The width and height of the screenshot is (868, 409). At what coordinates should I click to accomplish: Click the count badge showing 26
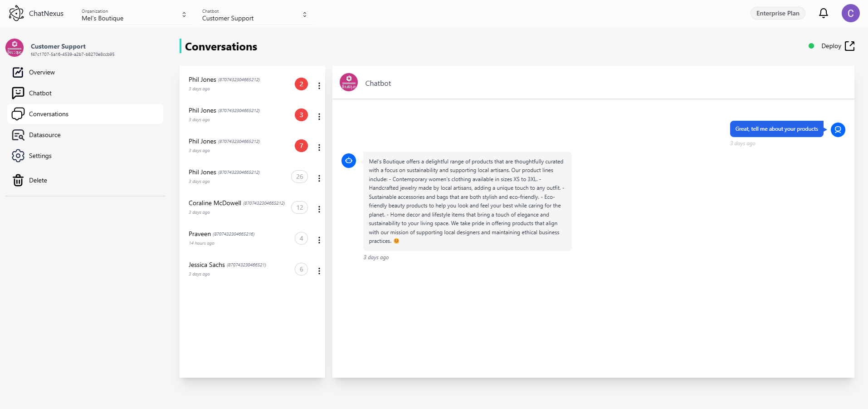(299, 177)
